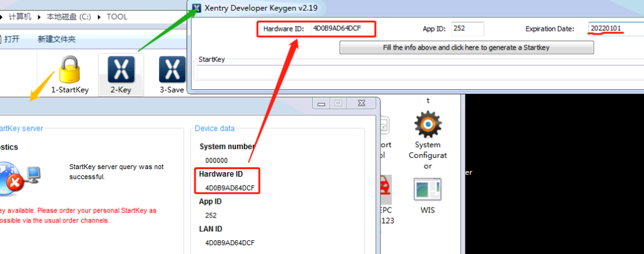The image size is (644, 254).
Task: Click the Xentry Keygen title bar icon
Action: [x=199, y=8]
